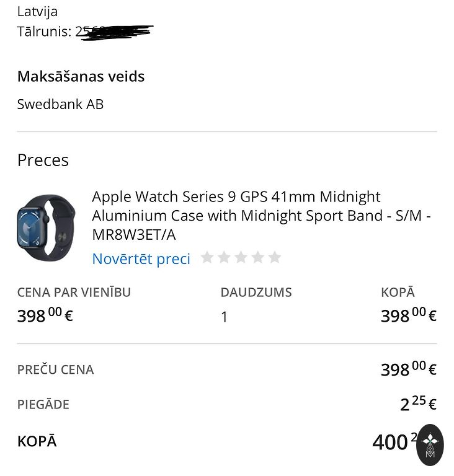Give a three-star rating
Screen dimensions: 454x476
(241, 258)
